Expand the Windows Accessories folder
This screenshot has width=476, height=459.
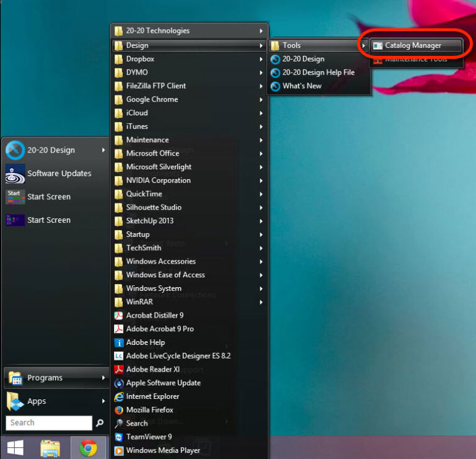coord(161,261)
